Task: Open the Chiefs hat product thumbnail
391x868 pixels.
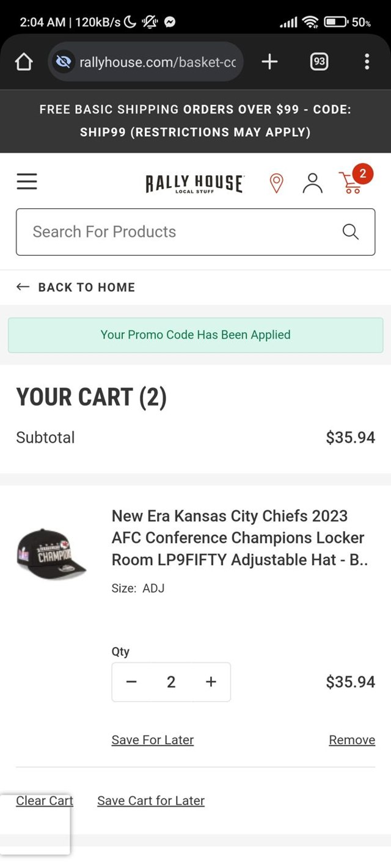Action: pos(51,554)
